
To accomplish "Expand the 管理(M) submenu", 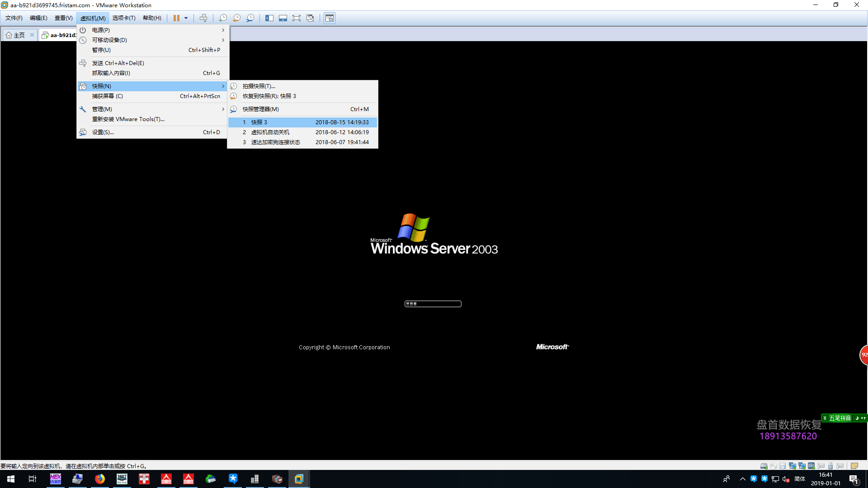I will coord(153,109).
